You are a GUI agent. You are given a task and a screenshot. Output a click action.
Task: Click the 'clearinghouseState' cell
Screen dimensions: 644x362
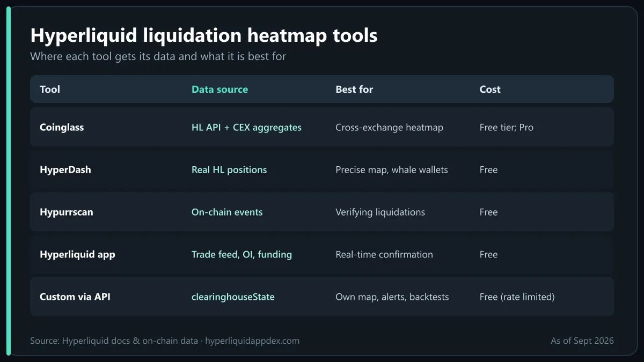(x=233, y=297)
